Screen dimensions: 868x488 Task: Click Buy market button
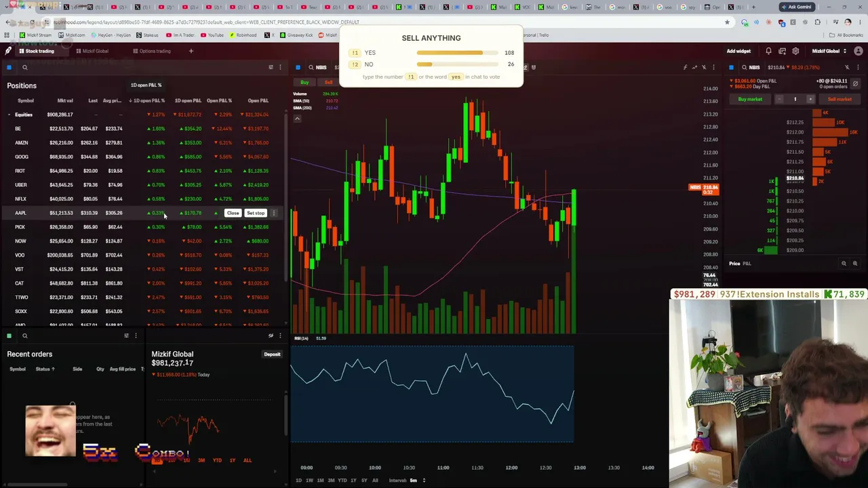(x=750, y=99)
